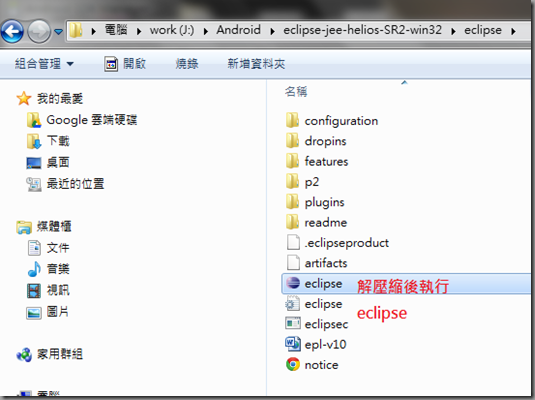Image resolution: width=535 pixels, height=400 pixels.
Task: Open the 圖片 library
Action: (58, 311)
